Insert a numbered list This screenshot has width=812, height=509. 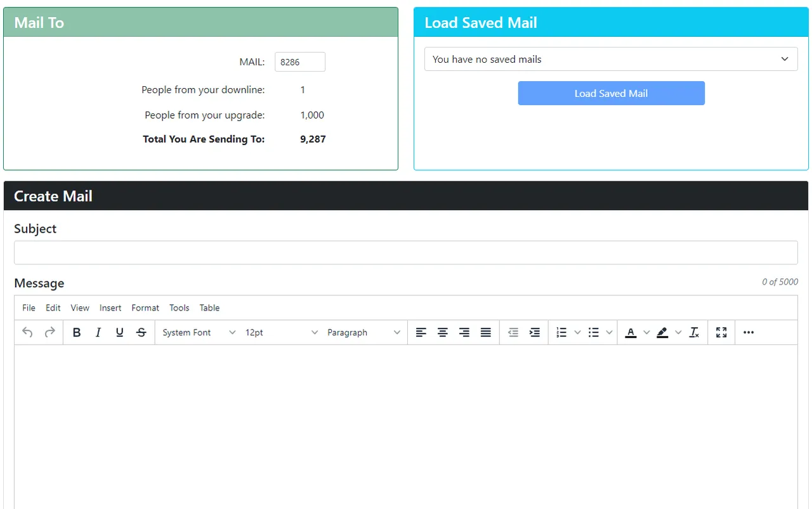click(x=561, y=332)
